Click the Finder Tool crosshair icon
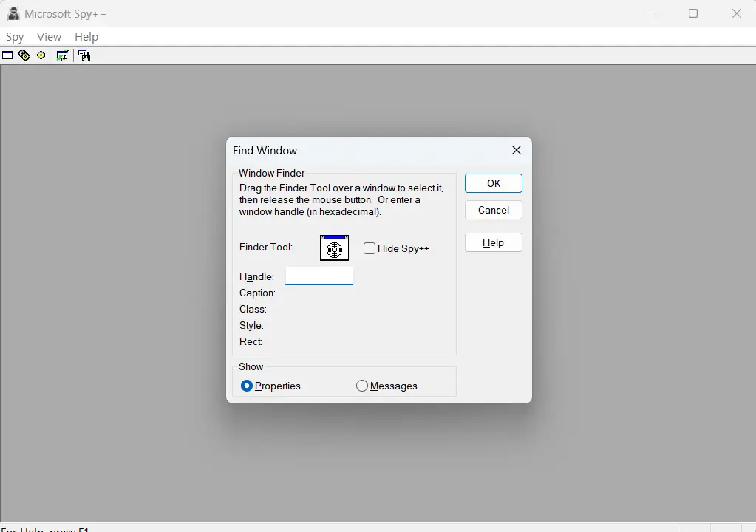 (x=334, y=248)
